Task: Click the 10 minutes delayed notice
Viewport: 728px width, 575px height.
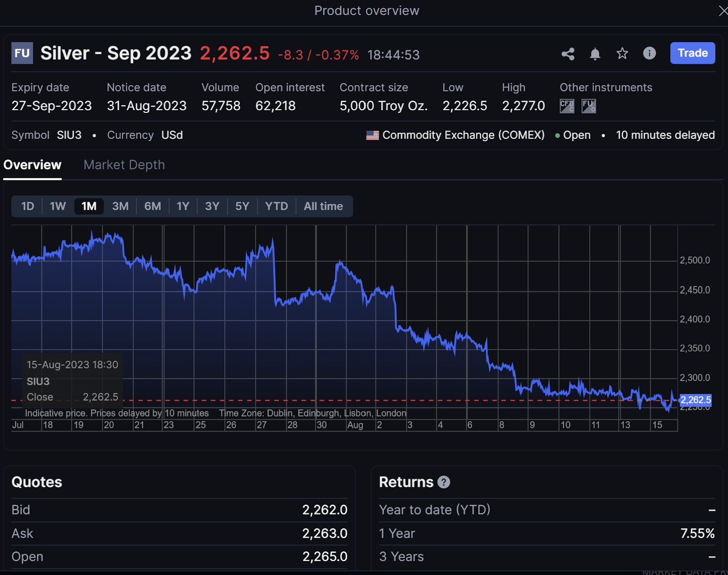Action: [665, 135]
